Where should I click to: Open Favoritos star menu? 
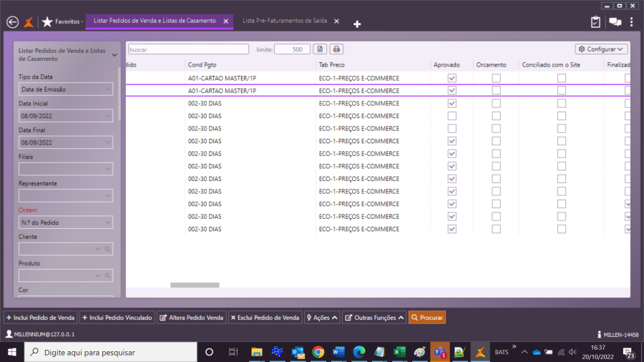pos(62,21)
